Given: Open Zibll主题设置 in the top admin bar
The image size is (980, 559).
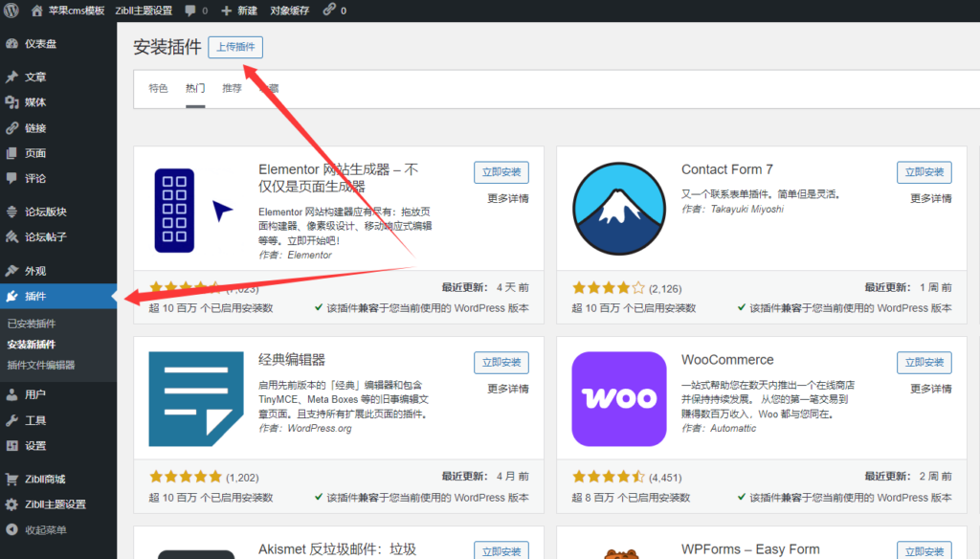Looking at the screenshot, I should click(144, 11).
